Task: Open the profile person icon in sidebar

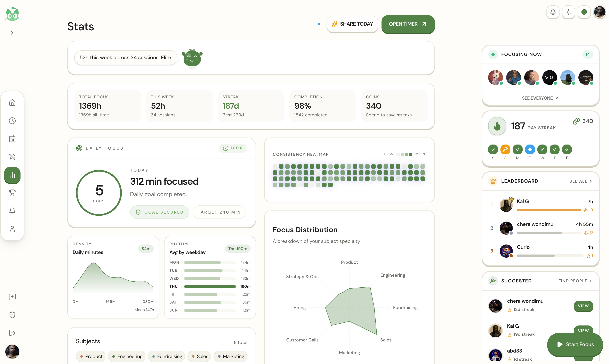Action: [x=12, y=229]
